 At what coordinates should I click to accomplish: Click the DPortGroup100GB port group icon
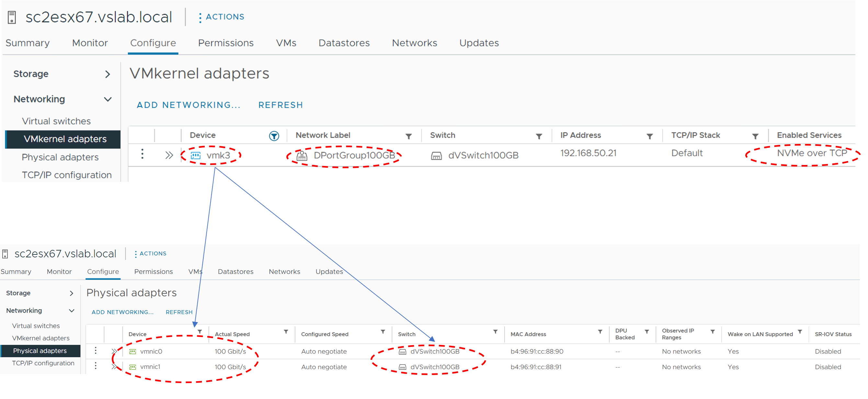302,156
